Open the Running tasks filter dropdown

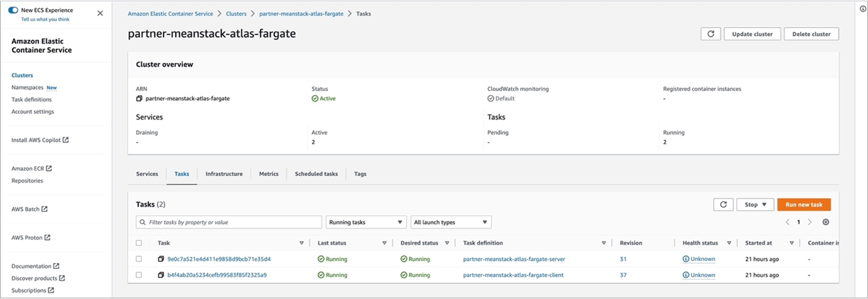(366, 222)
